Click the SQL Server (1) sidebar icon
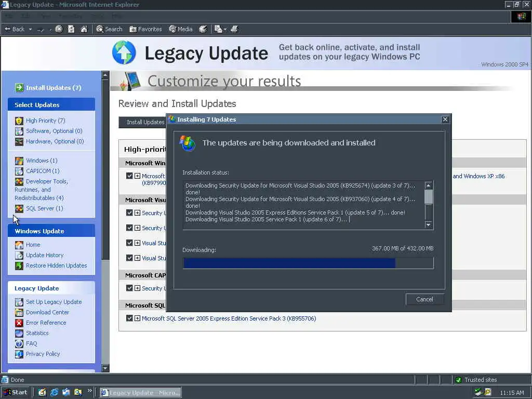The width and height of the screenshot is (532, 399). (x=19, y=208)
